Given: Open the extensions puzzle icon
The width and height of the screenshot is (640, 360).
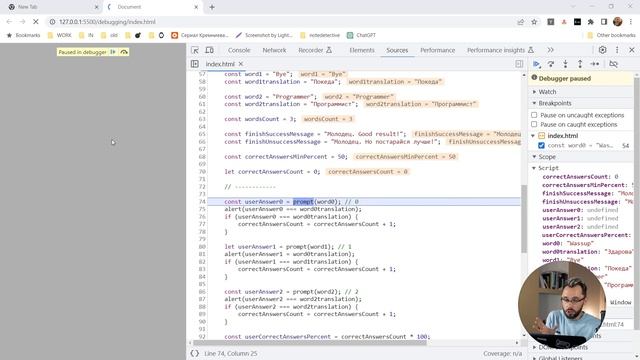Looking at the screenshot, I should [591, 22].
